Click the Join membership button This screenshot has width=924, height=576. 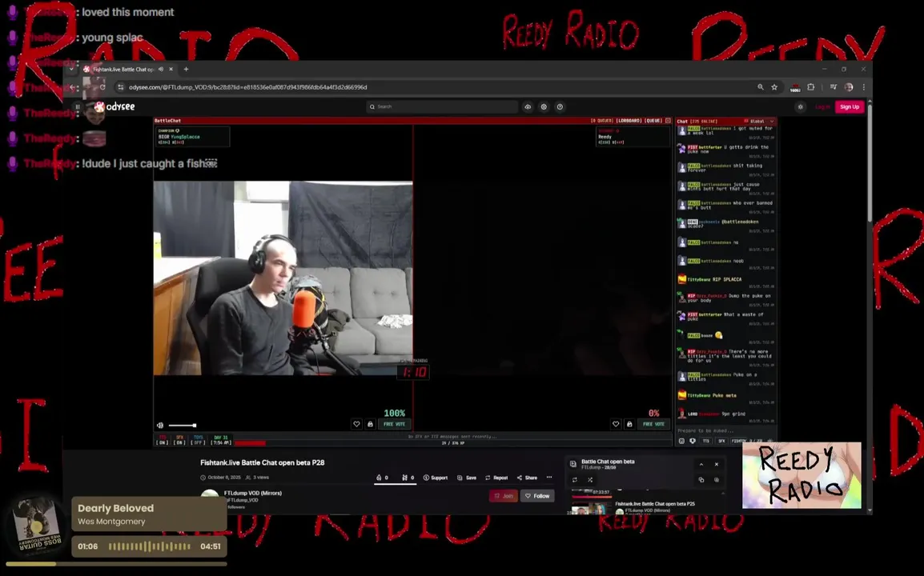[504, 496]
